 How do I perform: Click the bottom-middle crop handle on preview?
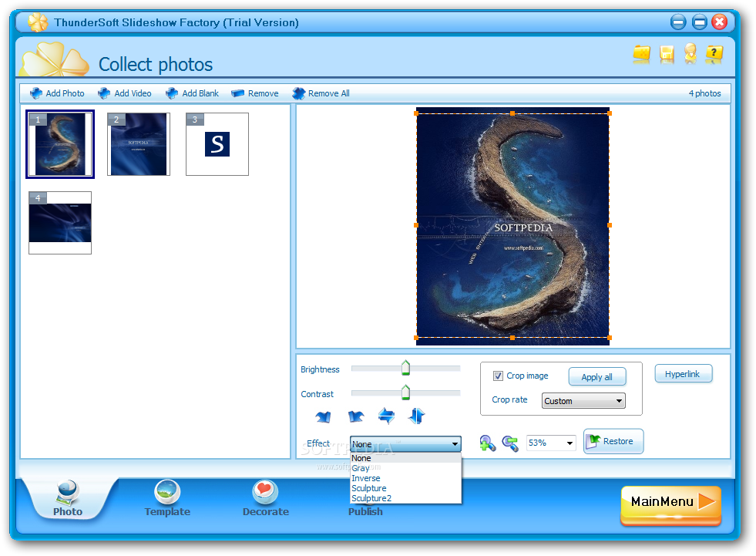coord(512,338)
